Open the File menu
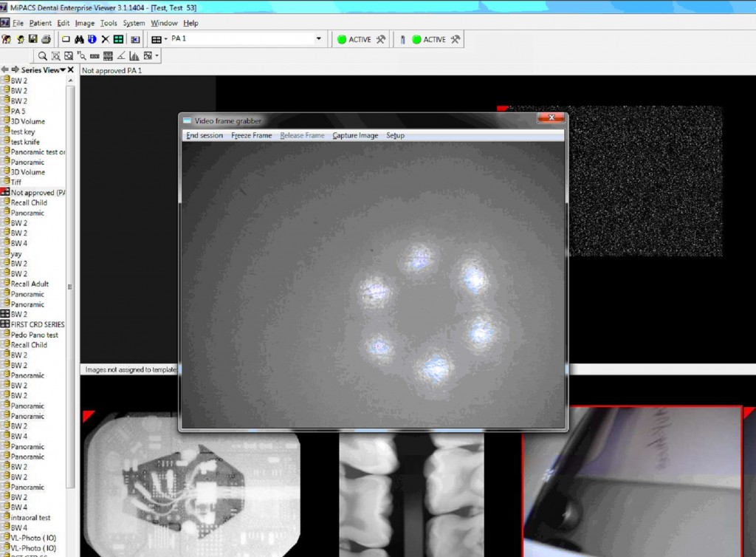Image resolution: width=756 pixels, height=557 pixels. click(18, 23)
